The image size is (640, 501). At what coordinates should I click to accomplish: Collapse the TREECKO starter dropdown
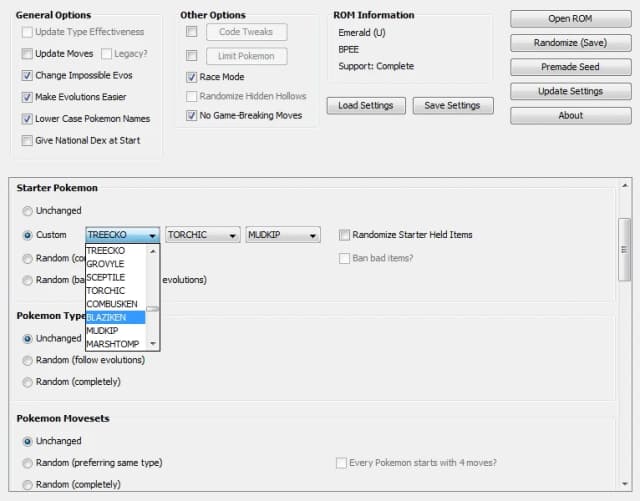(x=122, y=235)
